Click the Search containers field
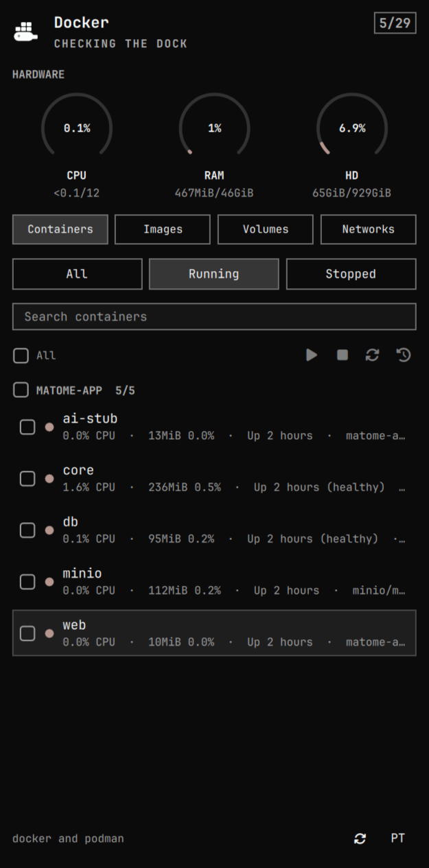 tap(214, 316)
